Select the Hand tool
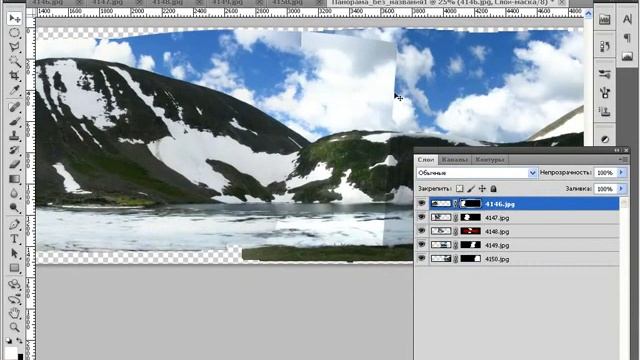The width and height of the screenshot is (640, 360). click(x=14, y=313)
